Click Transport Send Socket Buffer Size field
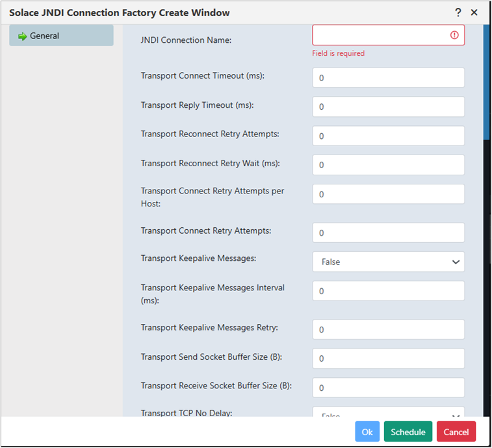Viewport: 492px width, 448px height. (388, 358)
